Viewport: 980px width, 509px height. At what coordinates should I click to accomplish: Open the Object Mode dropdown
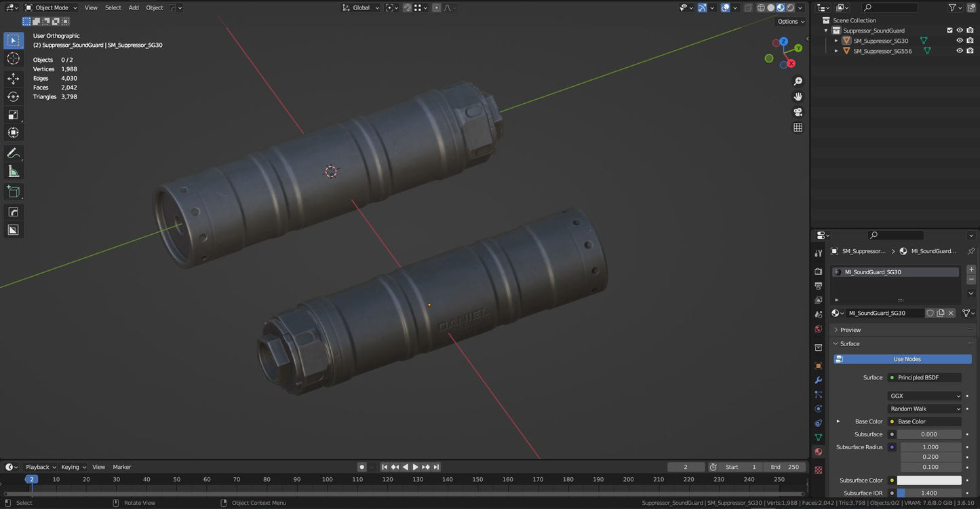click(x=51, y=7)
